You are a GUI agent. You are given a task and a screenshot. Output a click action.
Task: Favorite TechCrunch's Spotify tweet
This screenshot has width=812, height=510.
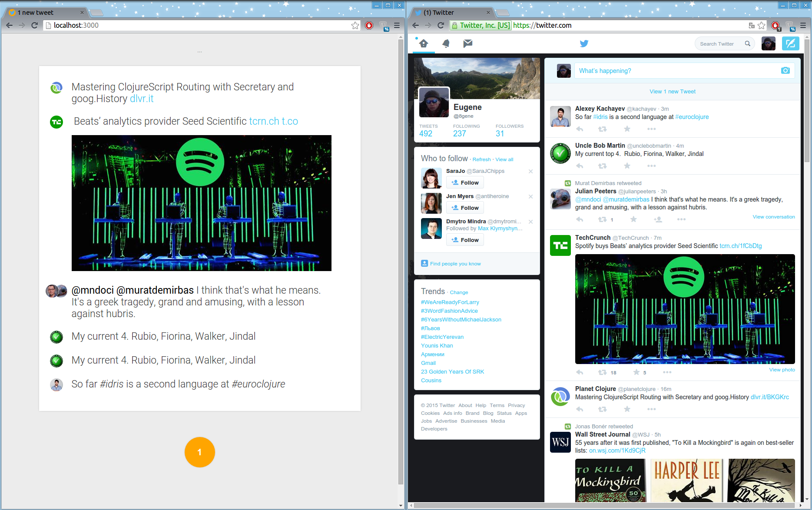[636, 372]
